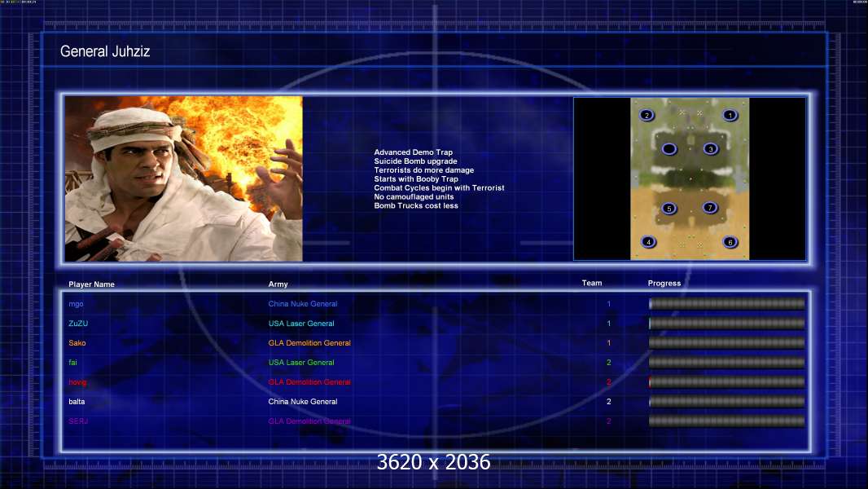Click "China Nuke General" in balta's row

tap(303, 402)
